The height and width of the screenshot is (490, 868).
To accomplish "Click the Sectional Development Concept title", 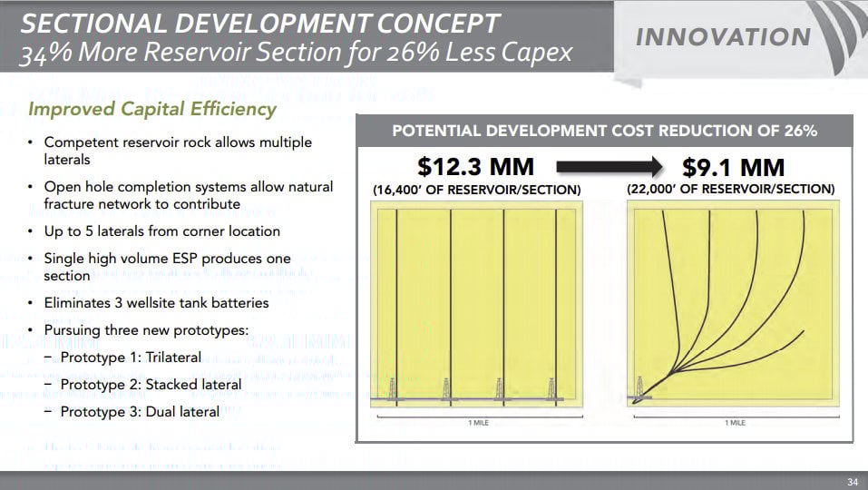I will pos(260,22).
